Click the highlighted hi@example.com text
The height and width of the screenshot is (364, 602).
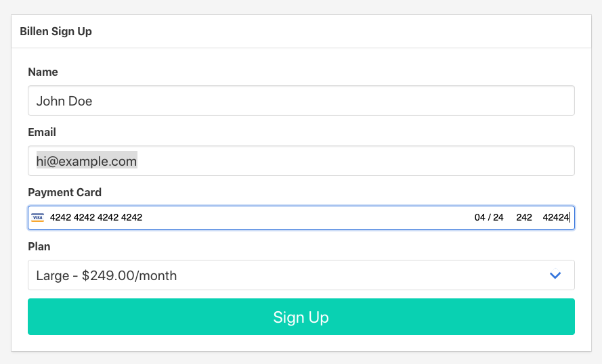point(87,161)
